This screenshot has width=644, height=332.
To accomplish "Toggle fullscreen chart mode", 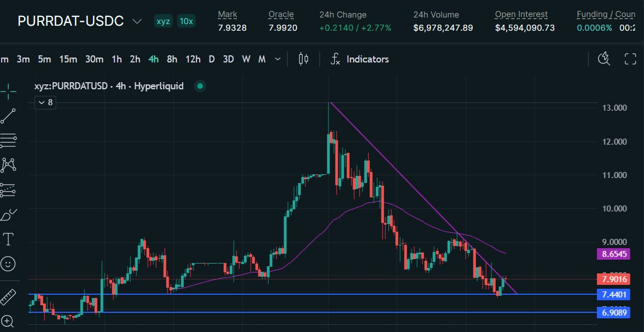I will tap(630, 59).
